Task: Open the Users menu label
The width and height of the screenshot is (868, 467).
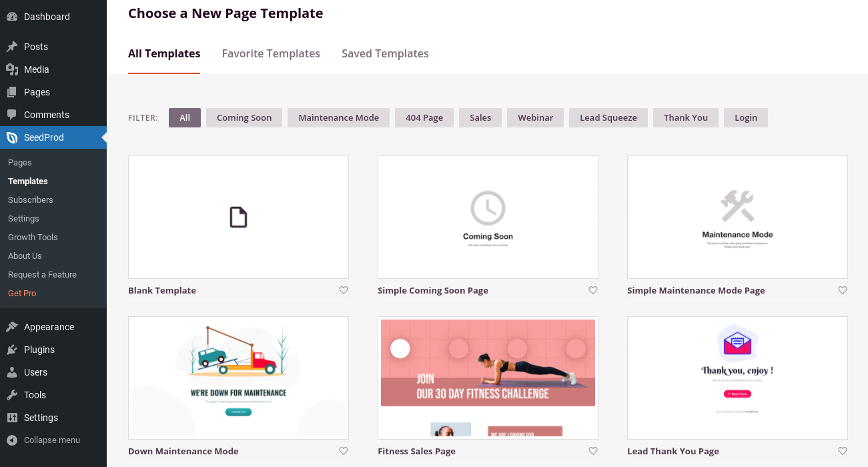Action: [35, 372]
